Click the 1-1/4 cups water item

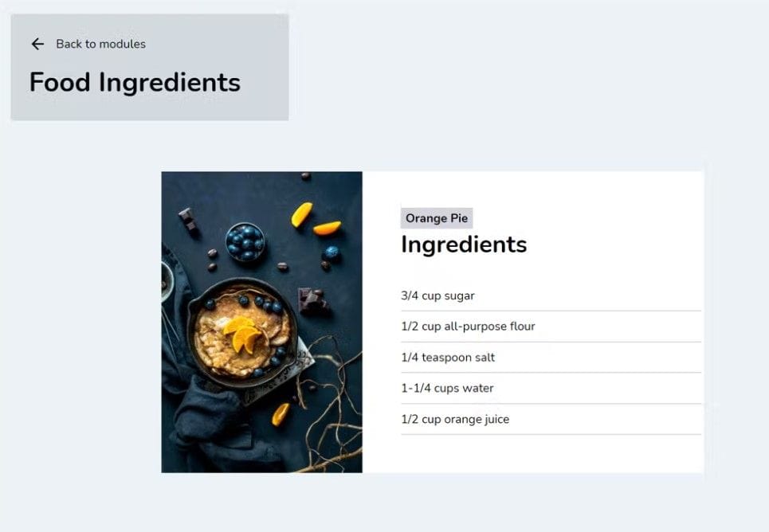tap(446, 389)
